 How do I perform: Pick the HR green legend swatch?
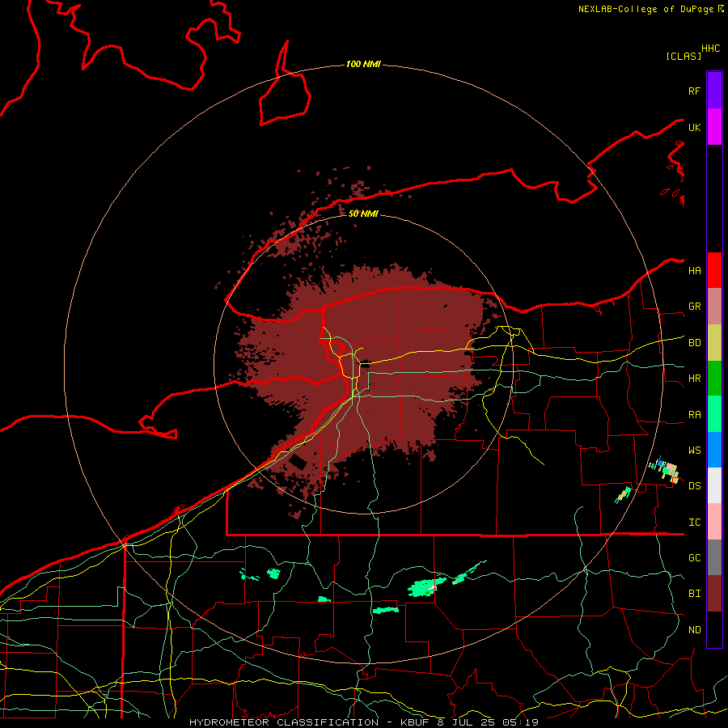click(x=714, y=378)
